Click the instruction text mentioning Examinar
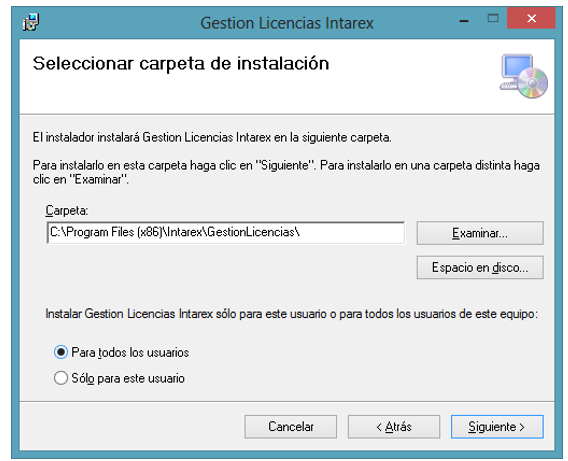The height and width of the screenshot is (461, 568). pyautogui.click(x=286, y=172)
